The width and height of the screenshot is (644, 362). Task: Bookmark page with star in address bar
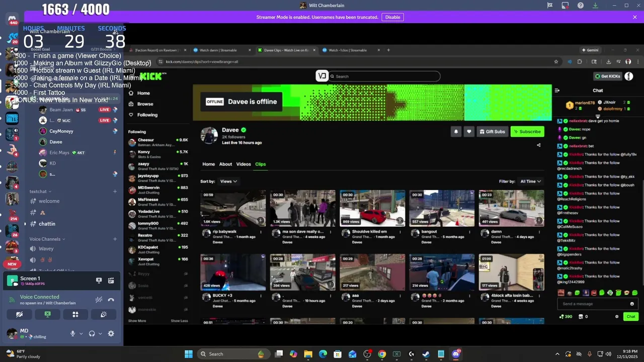click(x=556, y=62)
